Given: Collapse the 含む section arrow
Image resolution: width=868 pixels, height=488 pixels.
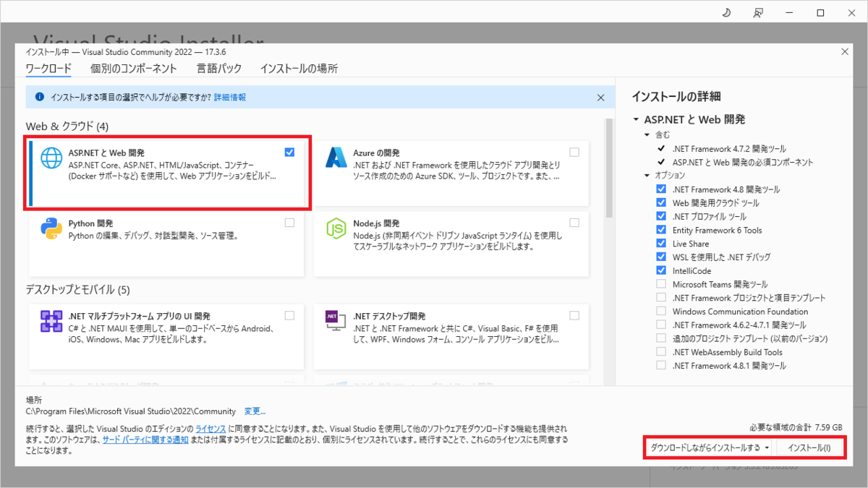Looking at the screenshot, I should click(647, 135).
